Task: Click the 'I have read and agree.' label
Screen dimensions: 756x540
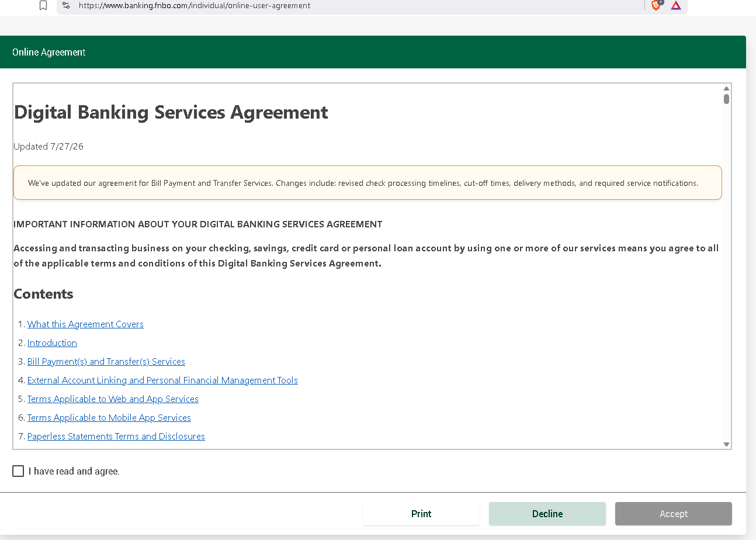Action: [x=74, y=472]
